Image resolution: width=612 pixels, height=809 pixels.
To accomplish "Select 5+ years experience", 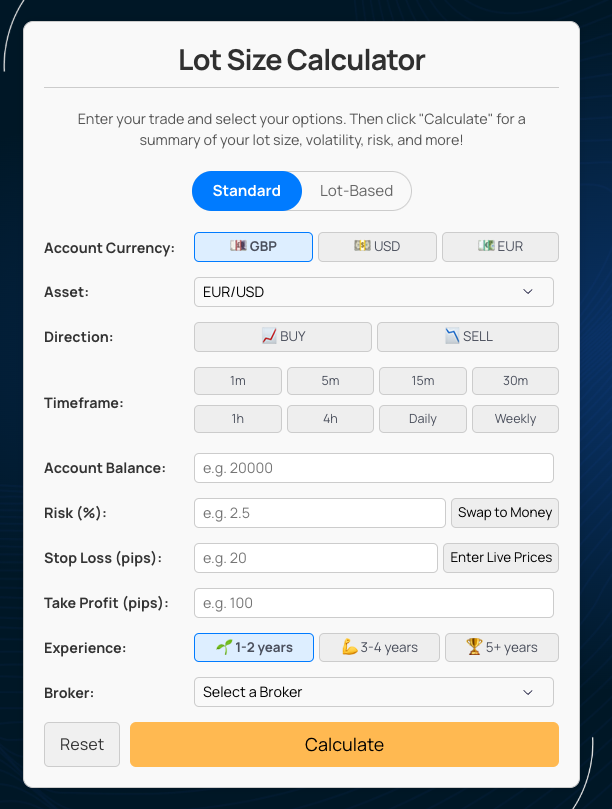I will [502, 648].
